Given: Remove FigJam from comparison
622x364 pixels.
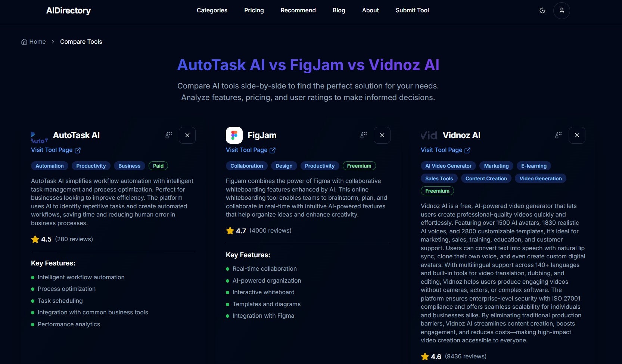Looking at the screenshot, I should pos(382,135).
